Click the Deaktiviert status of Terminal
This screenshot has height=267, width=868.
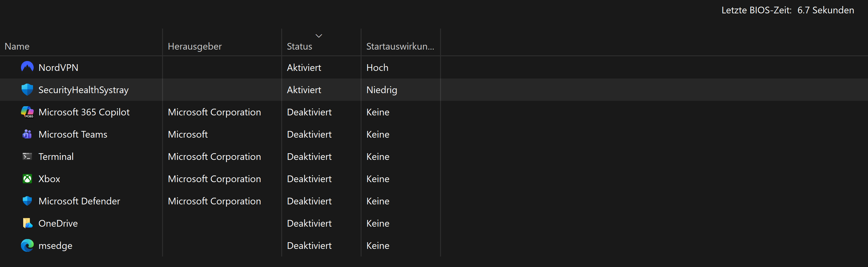coord(309,156)
